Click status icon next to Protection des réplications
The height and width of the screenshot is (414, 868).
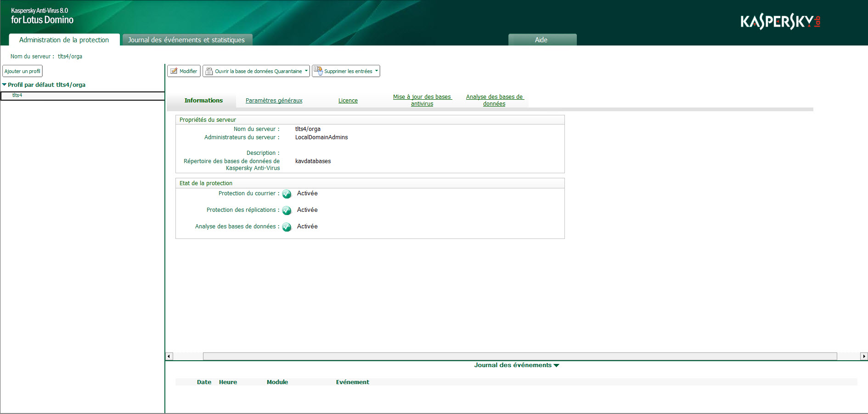coord(287,210)
